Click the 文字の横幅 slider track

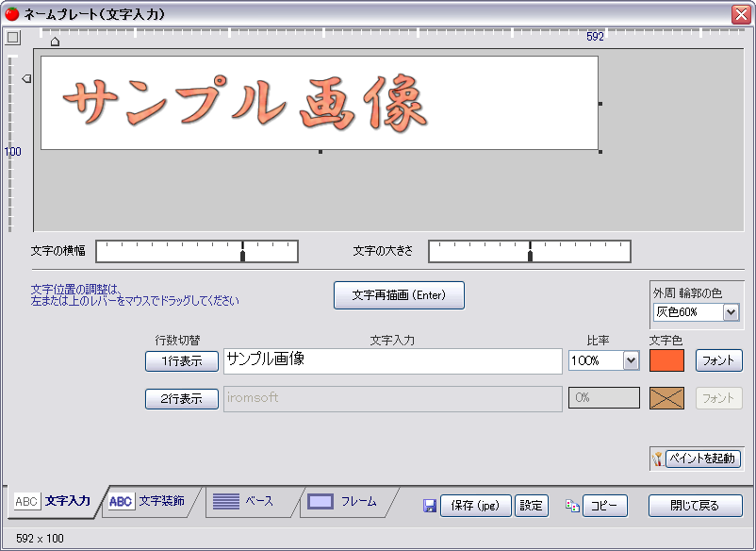pos(197,251)
